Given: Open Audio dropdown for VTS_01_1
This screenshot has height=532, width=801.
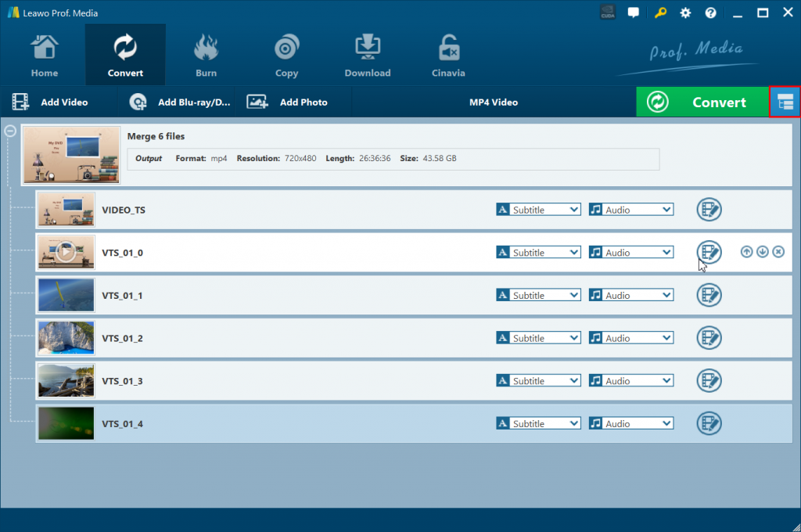Looking at the screenshot, I should (631, 296).
